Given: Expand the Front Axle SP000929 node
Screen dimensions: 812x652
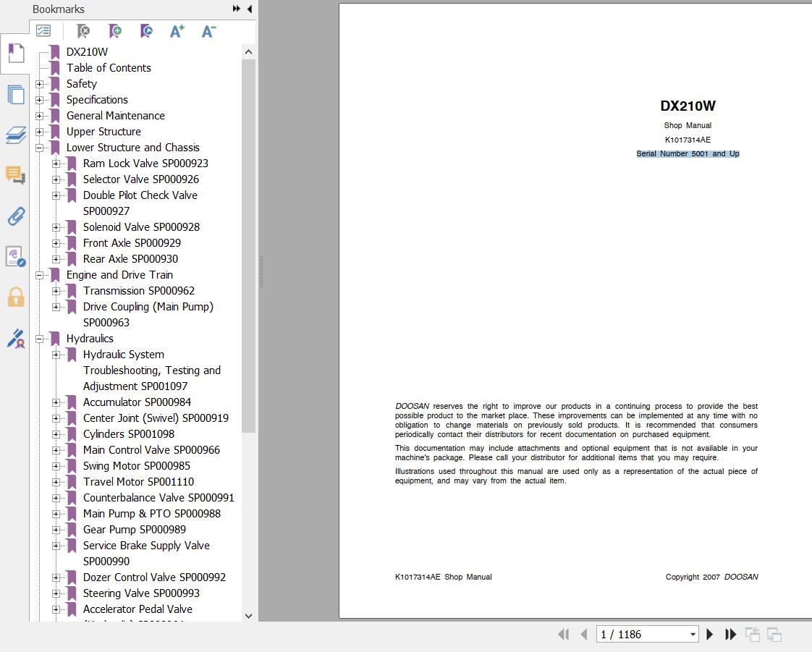Looking at the screenshot, I should 56,243.
